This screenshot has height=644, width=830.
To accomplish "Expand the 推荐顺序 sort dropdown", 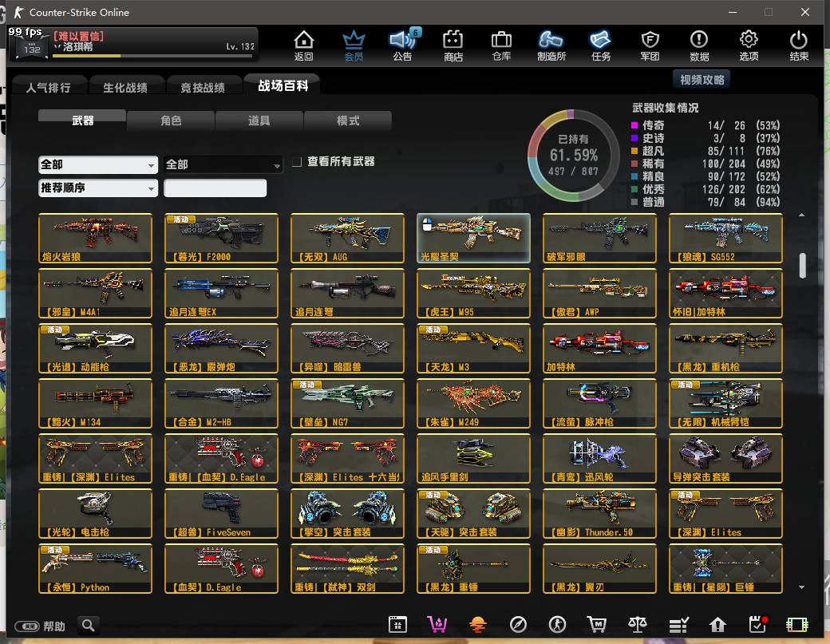I will (x=98, y=188).
